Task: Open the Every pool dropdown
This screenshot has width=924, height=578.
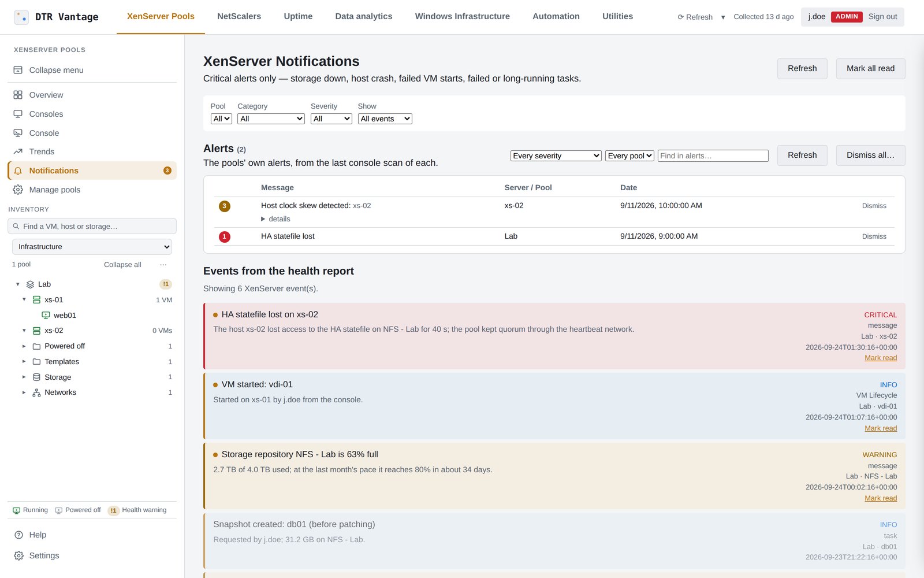Action: (629, 155)
